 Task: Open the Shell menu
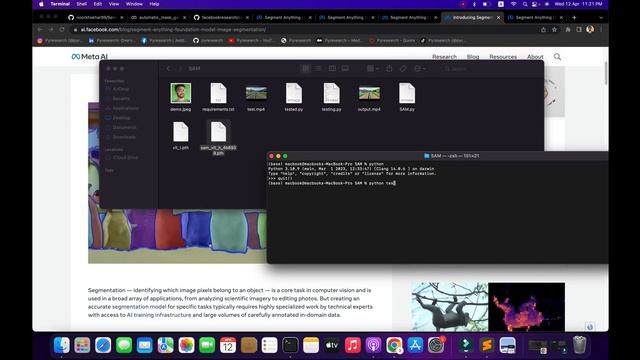tap(81, 4)
